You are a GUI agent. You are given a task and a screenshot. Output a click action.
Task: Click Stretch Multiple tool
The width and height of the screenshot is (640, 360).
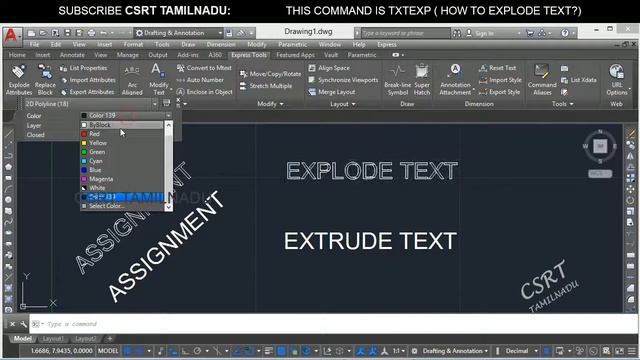coord(266,86)
